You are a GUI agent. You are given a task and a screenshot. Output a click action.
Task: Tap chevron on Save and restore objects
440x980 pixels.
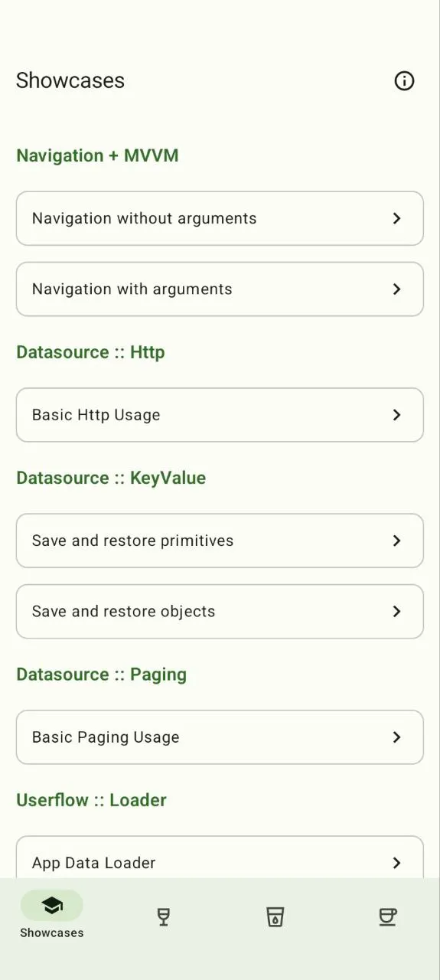[396, 611]
